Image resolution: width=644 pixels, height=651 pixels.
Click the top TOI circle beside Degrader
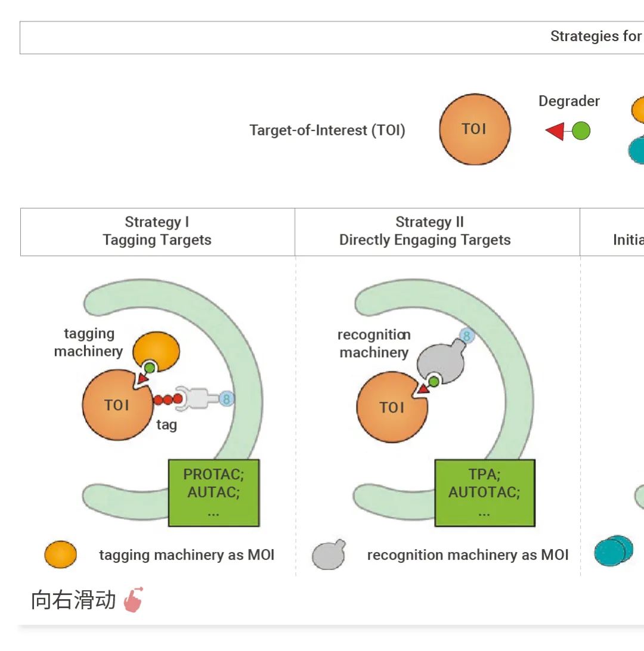pos(475,130)
